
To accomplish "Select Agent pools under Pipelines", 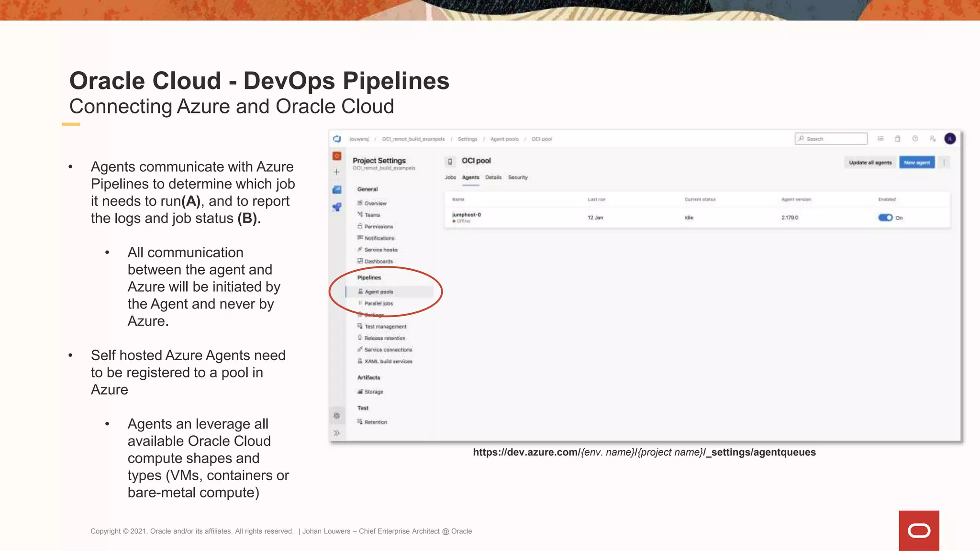I will [x=390, y=292].
